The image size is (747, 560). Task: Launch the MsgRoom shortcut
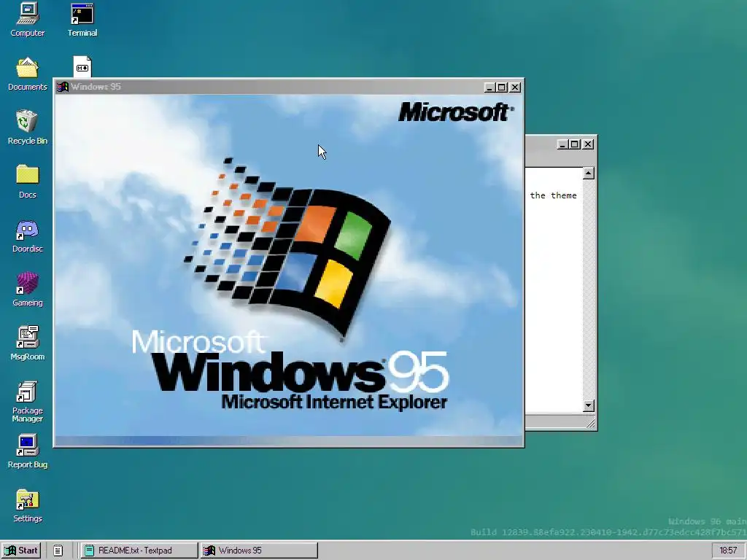click(27, 344)
